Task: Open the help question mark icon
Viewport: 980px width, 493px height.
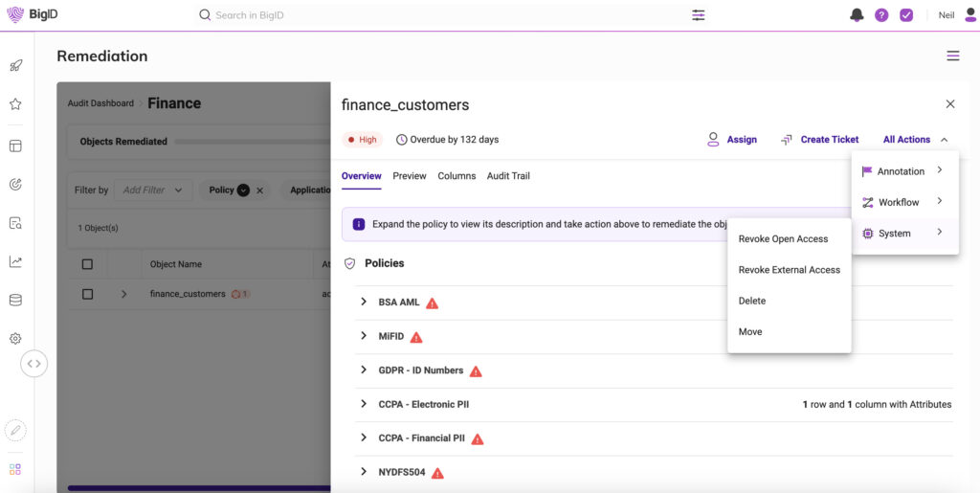Action: click(x=881, y=15)
